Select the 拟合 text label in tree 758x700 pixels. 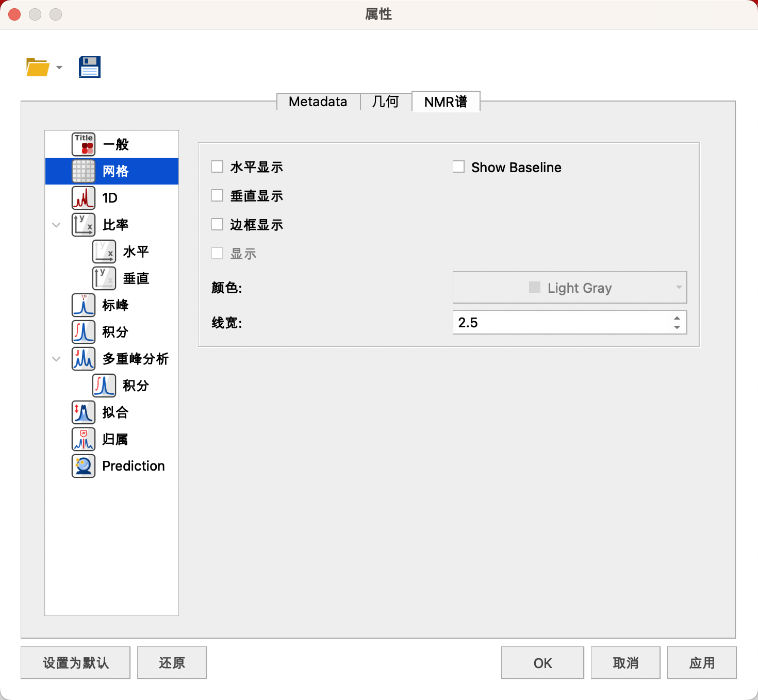point(116,412)
